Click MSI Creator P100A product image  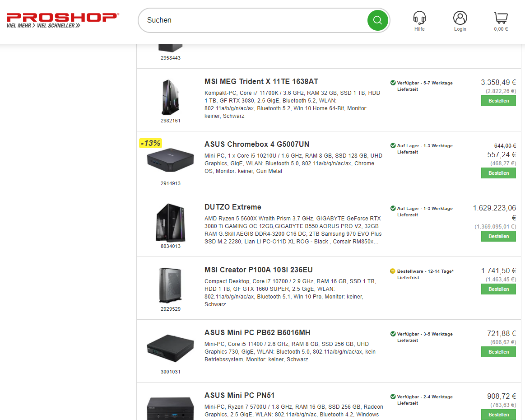click(171, 285)
